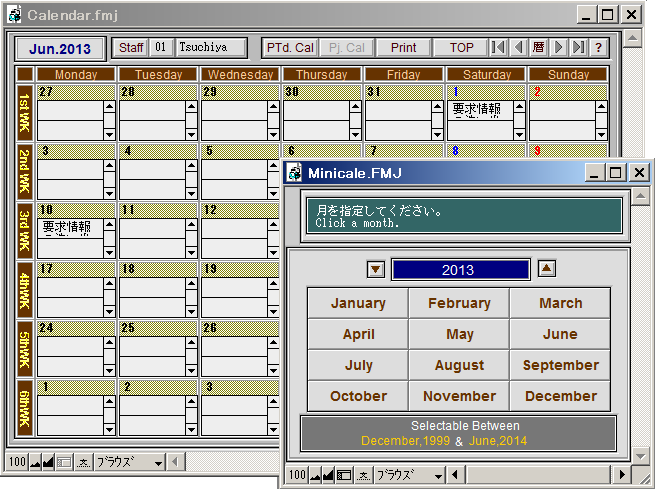Click the Staff button
The width and height of the screenshot is (655, 489).
(x=131, y=47)
